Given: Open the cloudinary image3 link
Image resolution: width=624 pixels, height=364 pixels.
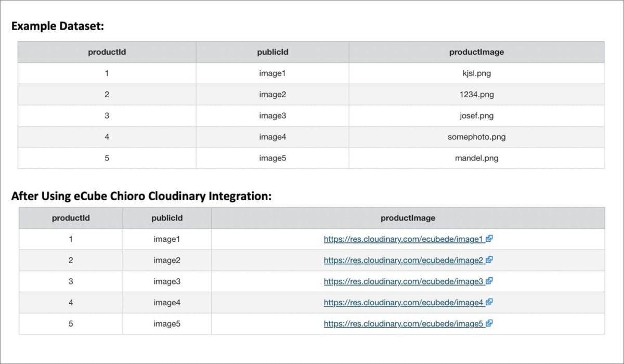Looking at the screenshot, I should pos(404,281).
